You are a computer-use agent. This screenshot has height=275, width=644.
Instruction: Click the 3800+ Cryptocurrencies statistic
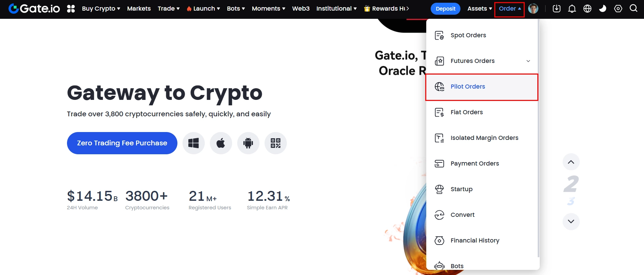coord(147,200)
